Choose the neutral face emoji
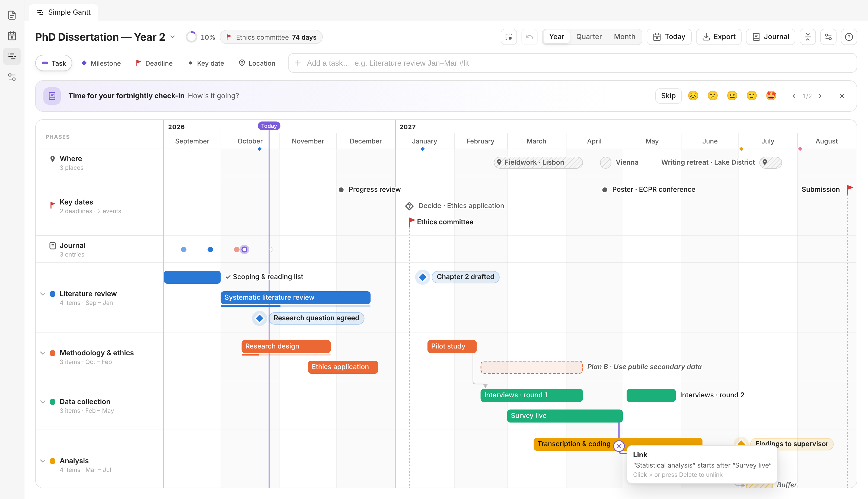The image size is (868, 499). (732, 96)
